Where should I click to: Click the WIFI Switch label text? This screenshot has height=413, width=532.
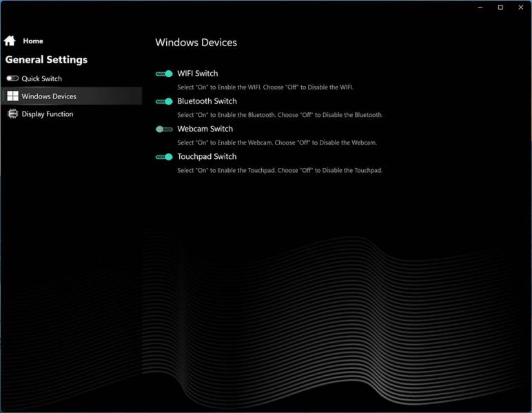coord(197,74)
